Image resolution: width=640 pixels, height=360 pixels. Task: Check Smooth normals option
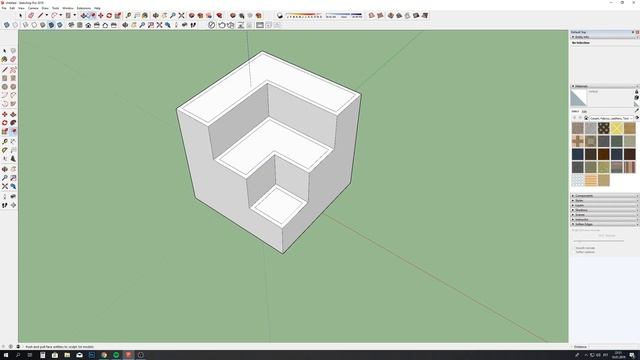573,248
